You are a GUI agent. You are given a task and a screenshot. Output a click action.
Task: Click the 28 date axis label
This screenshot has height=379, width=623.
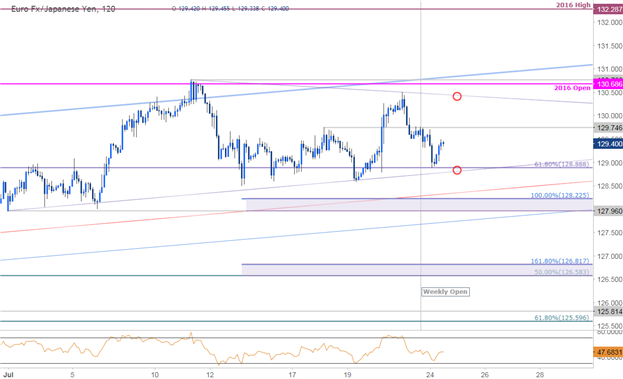[x=540, y=375]
